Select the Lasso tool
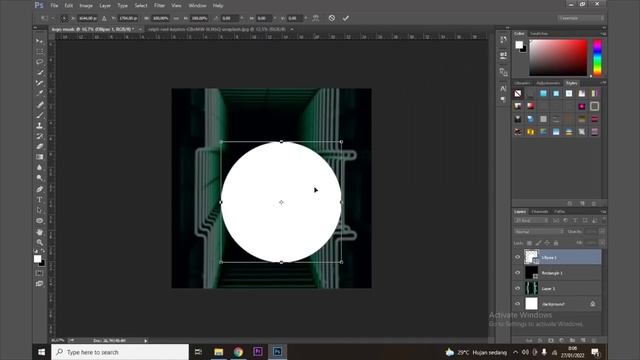640x360 pixels. point(39,62)
